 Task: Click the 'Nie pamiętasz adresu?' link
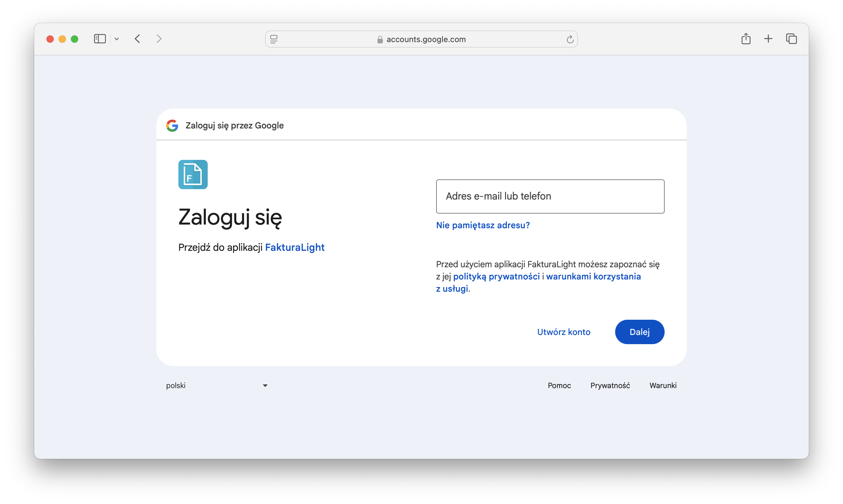coord(483,225)
